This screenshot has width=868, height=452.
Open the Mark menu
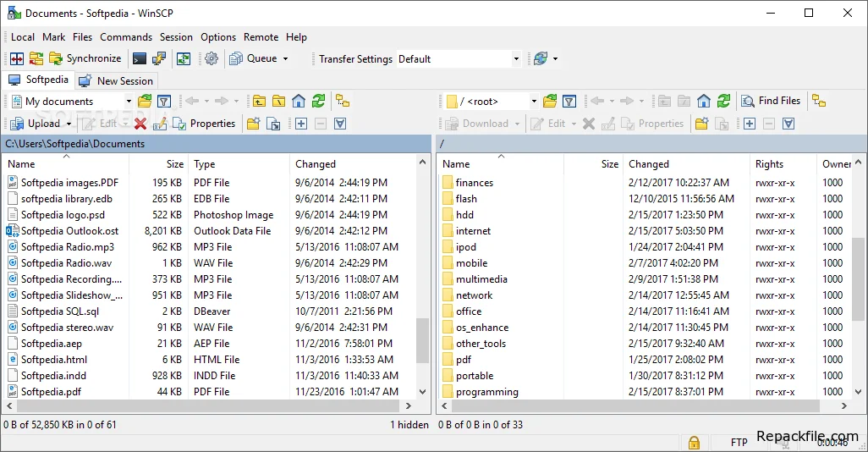click(x=53, y=37)
